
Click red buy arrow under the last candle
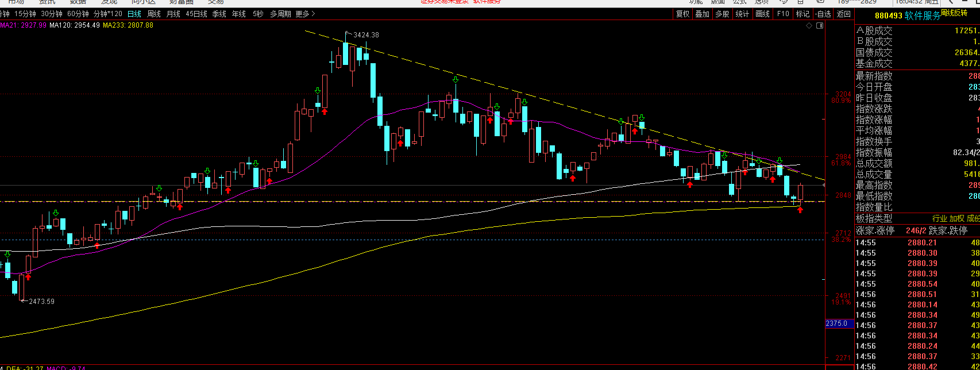pos(800,210)
